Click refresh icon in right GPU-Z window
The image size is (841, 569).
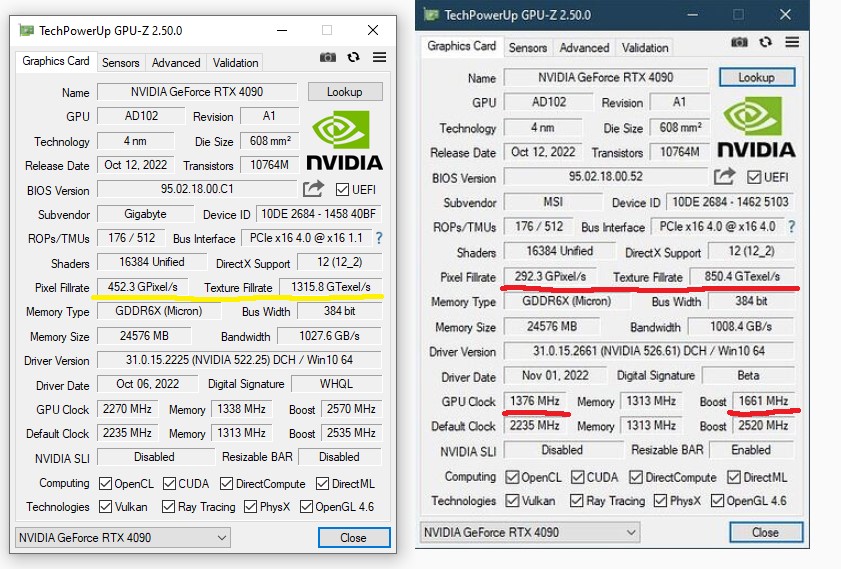pos(765,42)
